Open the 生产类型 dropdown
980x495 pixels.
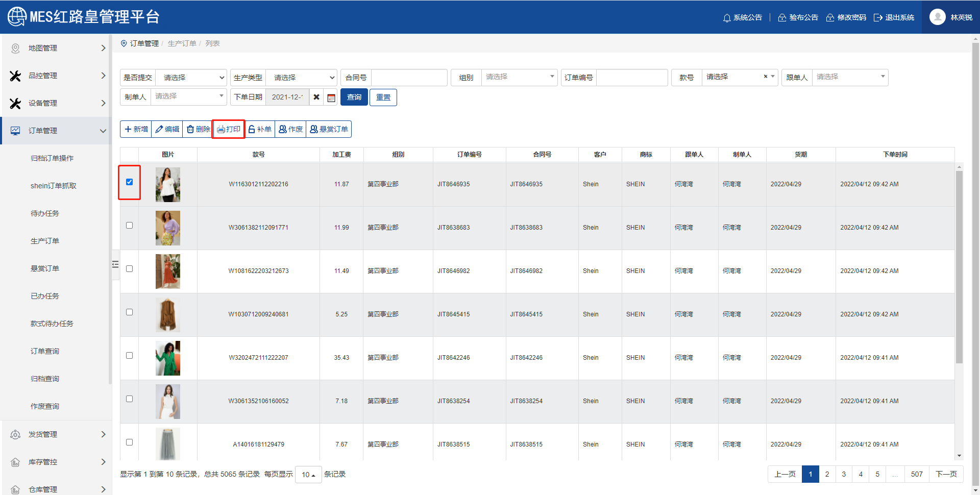pos(302,78)
